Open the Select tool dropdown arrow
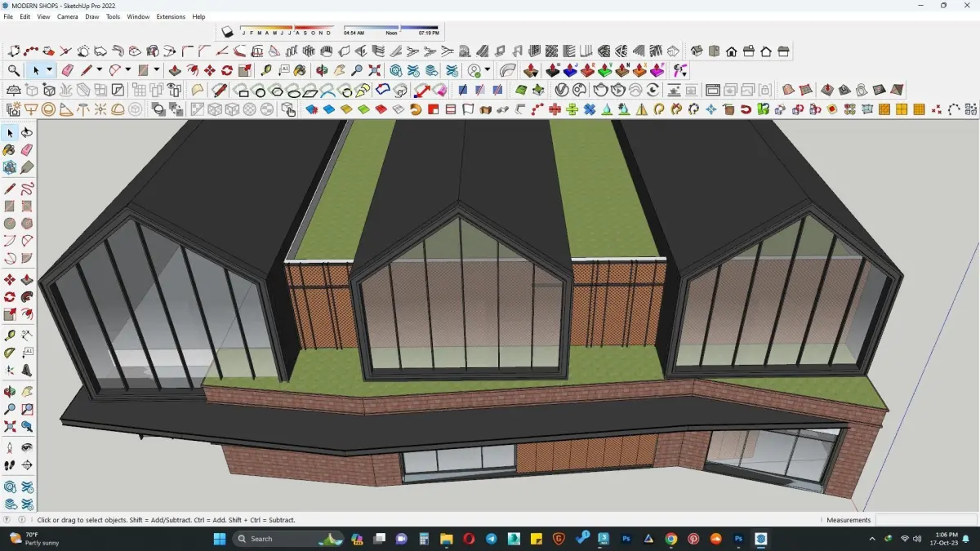The image size is (980, 551). [x=49, y=71]
